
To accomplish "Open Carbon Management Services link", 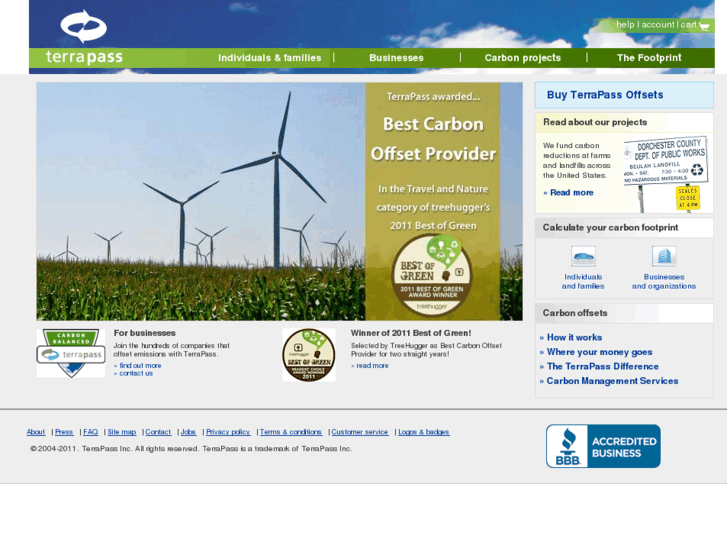I will click(612, 381).
